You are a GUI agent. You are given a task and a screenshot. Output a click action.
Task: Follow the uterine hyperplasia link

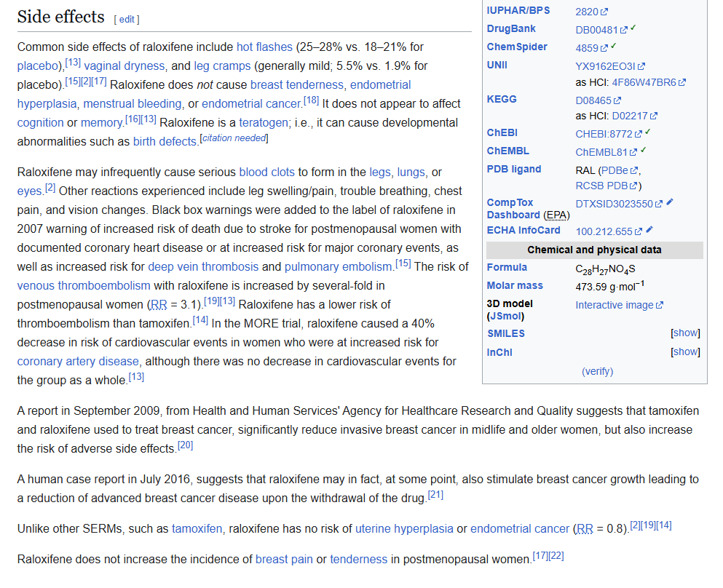[x=404, y=529]
